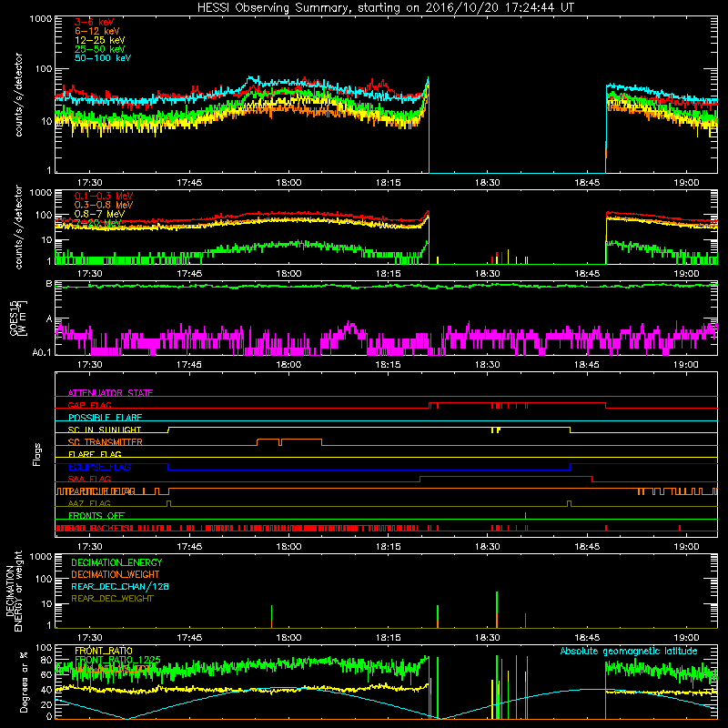728x728 pixels.
Task: Select the yellow FRONT_RATIO legend label
Action: click(104, 651)
